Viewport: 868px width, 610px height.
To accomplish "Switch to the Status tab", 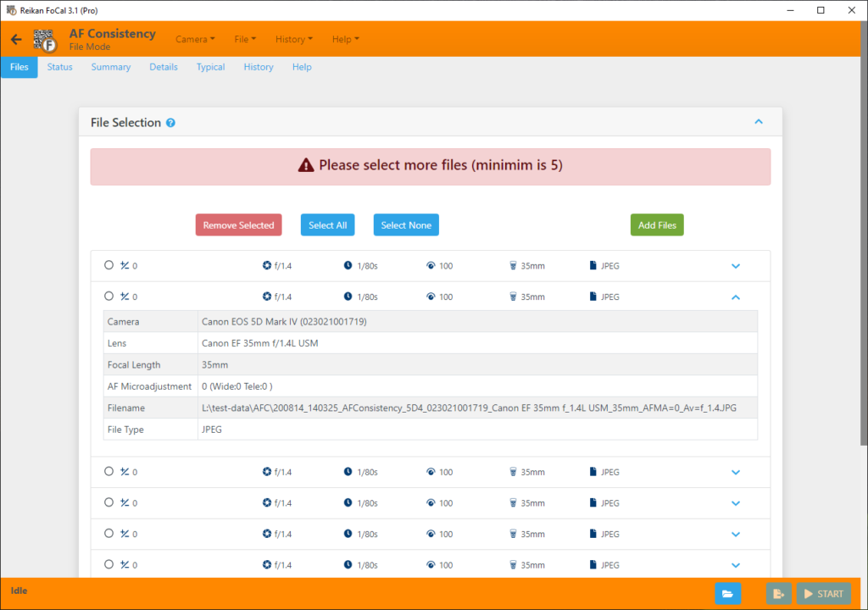I will 60,67.
